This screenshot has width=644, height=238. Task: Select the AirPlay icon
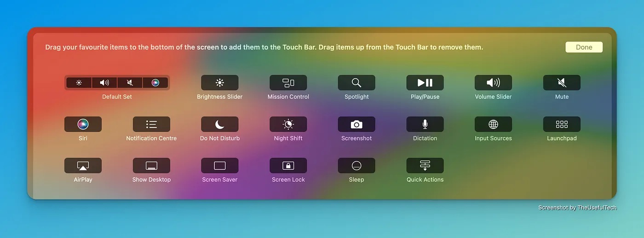click(83, 166)
